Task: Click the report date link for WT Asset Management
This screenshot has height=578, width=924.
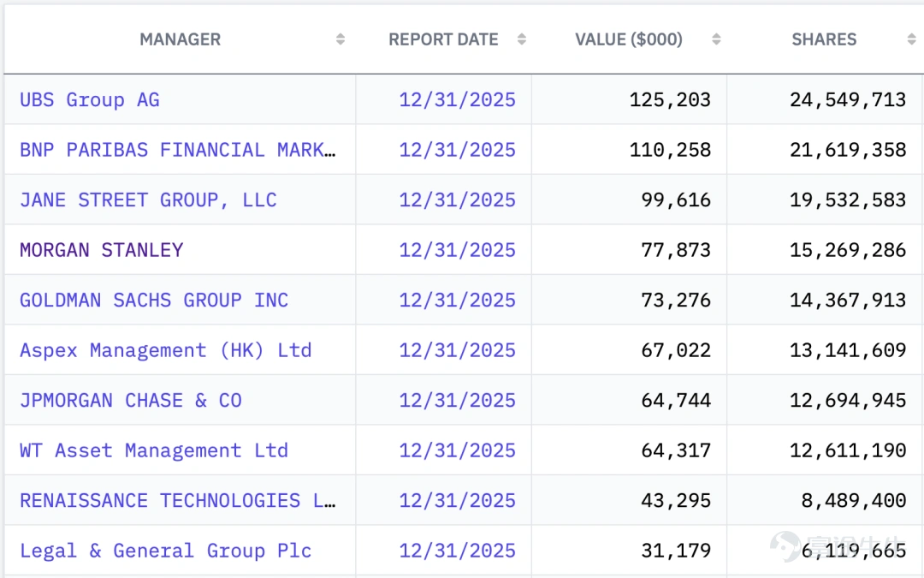Action: click(457, 450)
